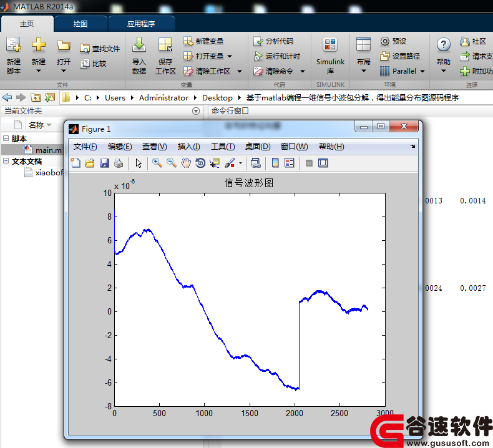Screen dimensions: 493x448
Task: Open 桌面(D) menu in Figure 1
Action: 258,147
